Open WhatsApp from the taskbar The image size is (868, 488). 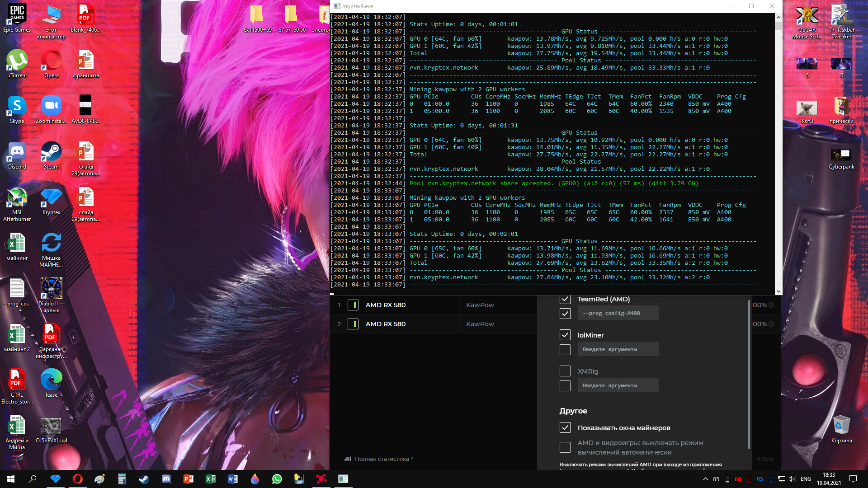point(277,479)
